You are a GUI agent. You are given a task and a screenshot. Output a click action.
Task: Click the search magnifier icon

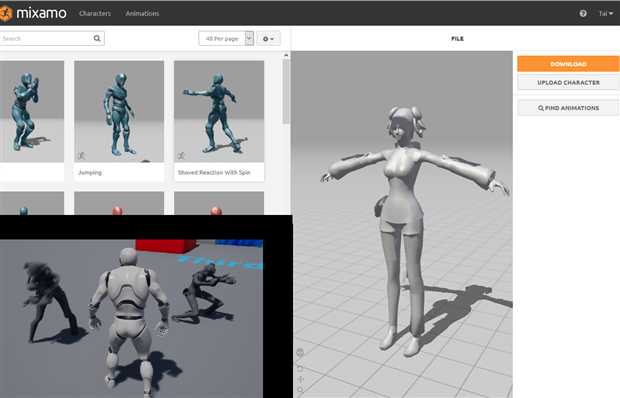(x=97, y=38)
